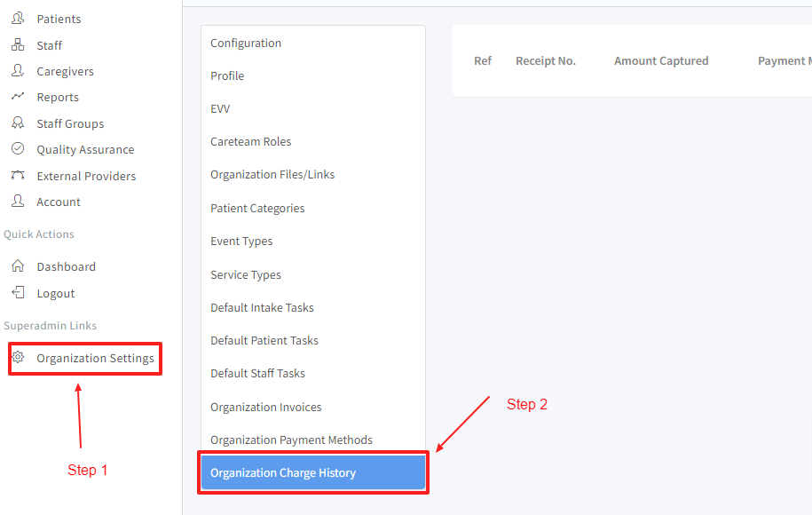Click the Staff Groups icon
Viewport: 812px width, 515px height.
18,123
